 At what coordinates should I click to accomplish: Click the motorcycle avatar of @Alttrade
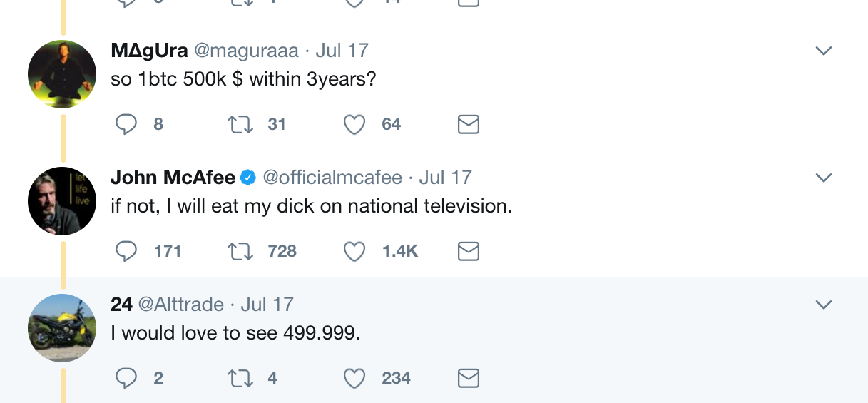[x=62, y=328]
